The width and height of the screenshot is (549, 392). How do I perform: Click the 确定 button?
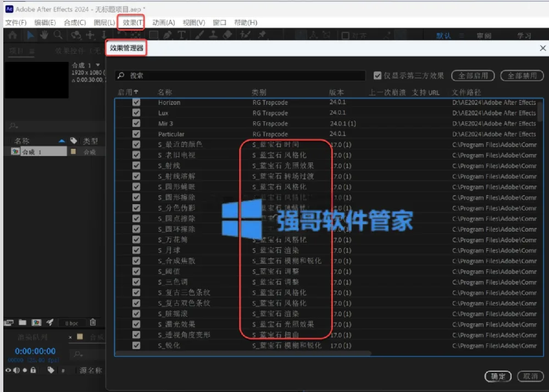498,376
